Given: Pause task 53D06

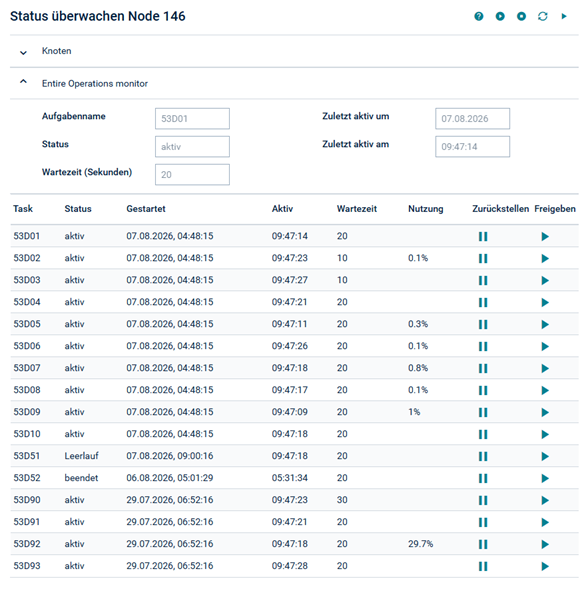Looking at the screenshot, I should click(x=483, y=346).
